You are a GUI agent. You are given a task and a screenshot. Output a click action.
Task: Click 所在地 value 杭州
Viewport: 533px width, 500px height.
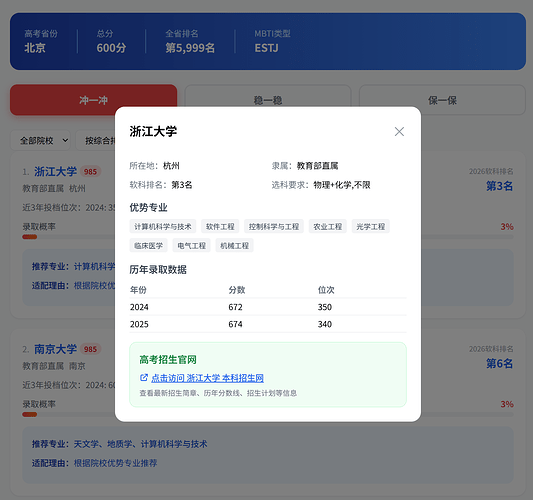point(171,166)
